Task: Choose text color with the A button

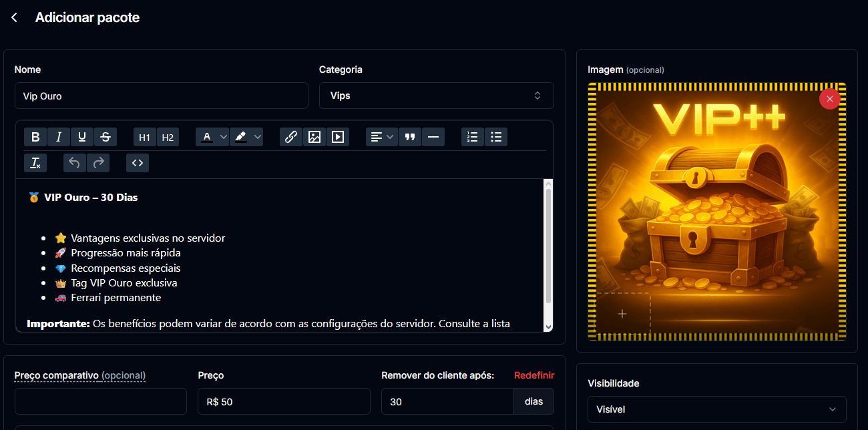Action: pos(207,137)
